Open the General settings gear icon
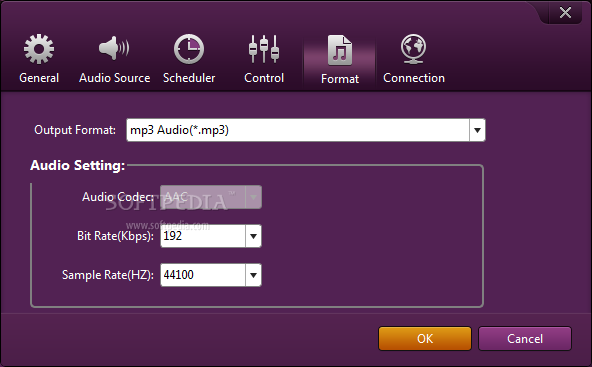This screenshot has height=367, width=592. click(x=39, y=49)
